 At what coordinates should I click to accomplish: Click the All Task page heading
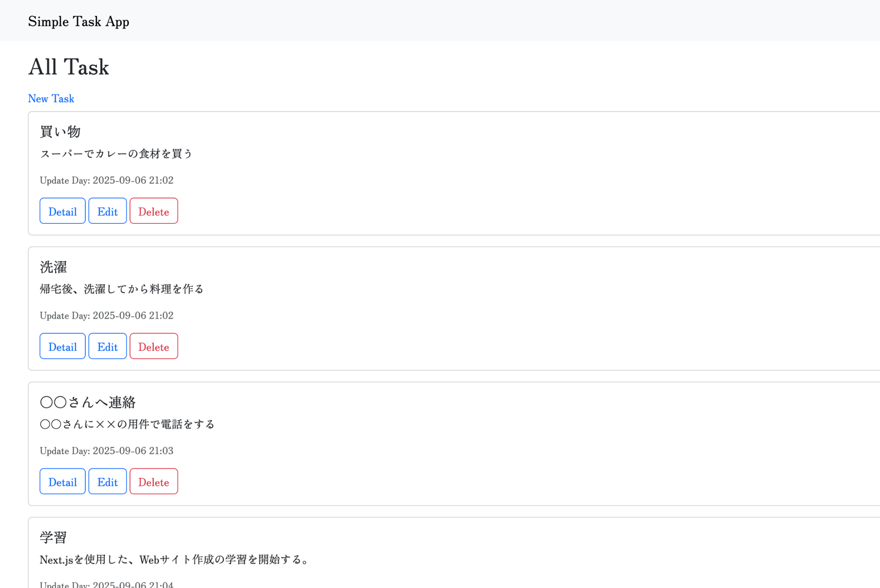click(x=68, y=67)
